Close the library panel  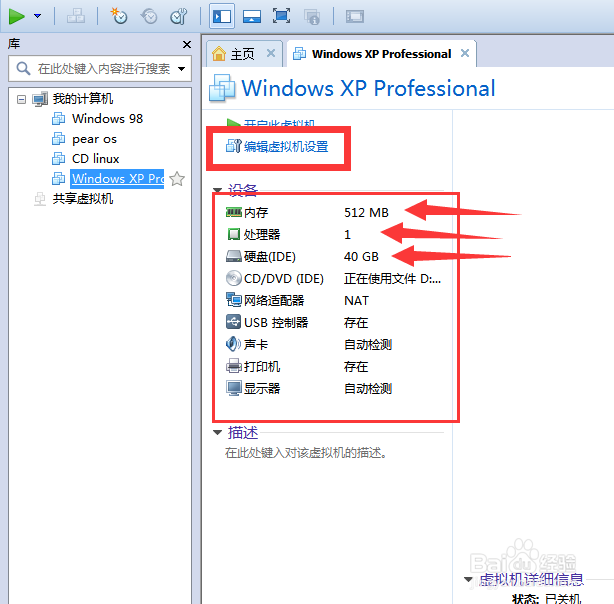[x=187, y=45]
